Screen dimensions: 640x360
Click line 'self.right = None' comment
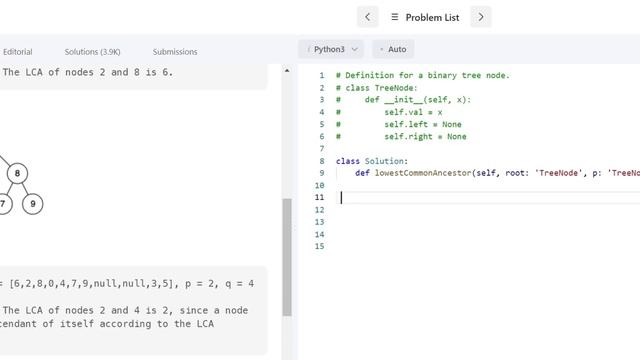click(x=425, y=137)
